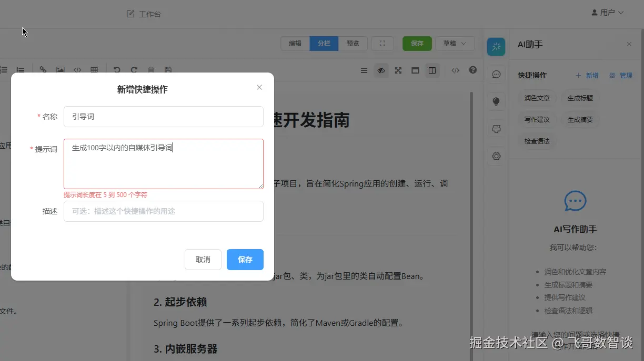This screenshot has height=361, width=644.
Task: Toggle the side-by-side split view icon
Action: (x=432, y=70)
